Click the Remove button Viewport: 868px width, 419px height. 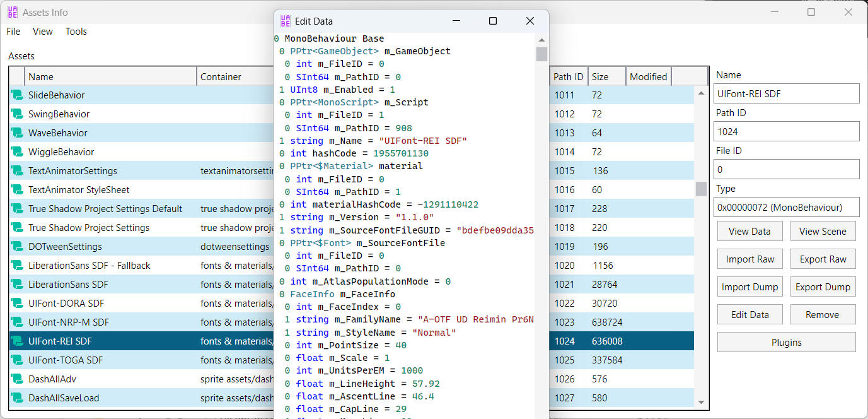click(x=822, y=315)
